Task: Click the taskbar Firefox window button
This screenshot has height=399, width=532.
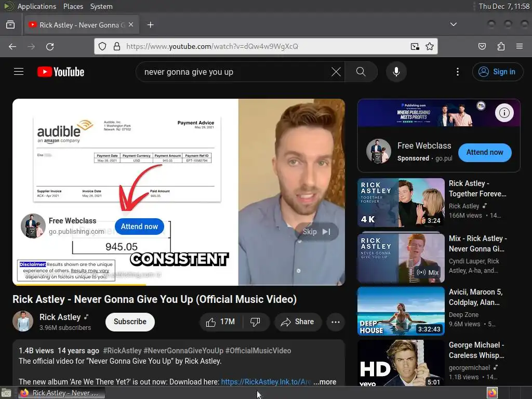Action: click(61, 393)
